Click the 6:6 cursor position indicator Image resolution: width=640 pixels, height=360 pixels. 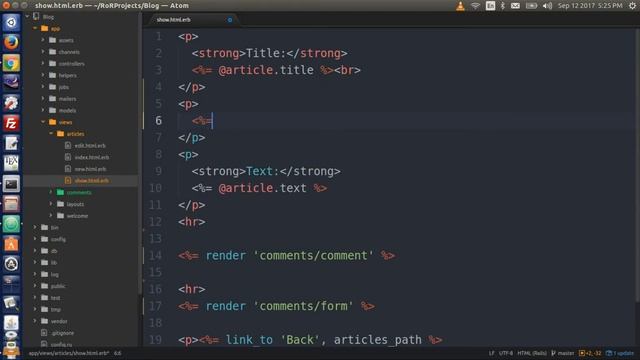(x=118, y=353)
